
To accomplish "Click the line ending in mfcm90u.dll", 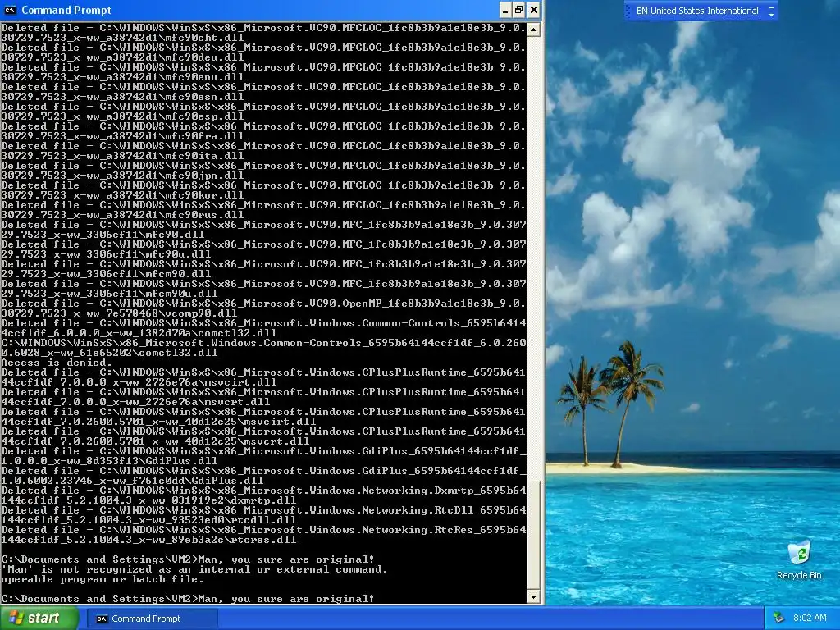I will point(109,294).
